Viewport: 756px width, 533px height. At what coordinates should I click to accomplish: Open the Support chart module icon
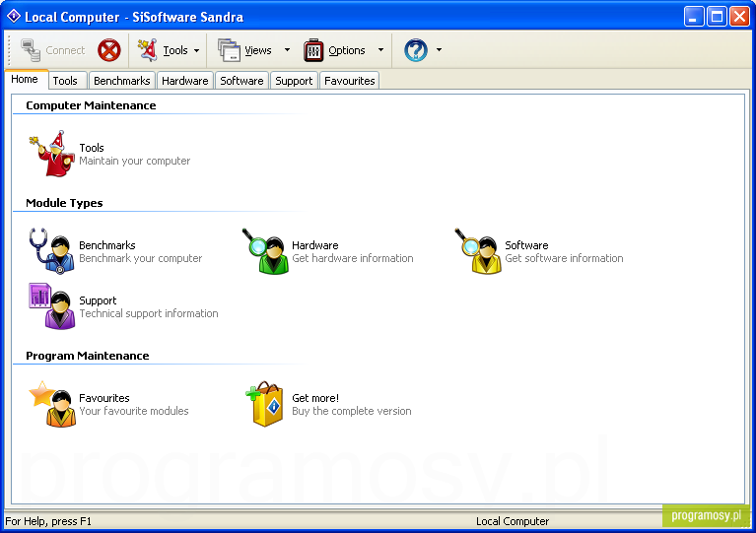pos(51,306)
